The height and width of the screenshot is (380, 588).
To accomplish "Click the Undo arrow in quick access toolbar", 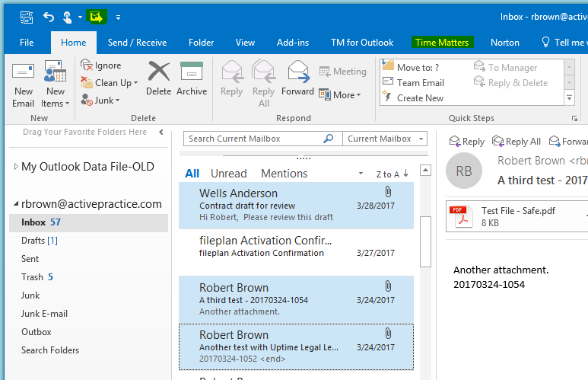I will [49, 17].
